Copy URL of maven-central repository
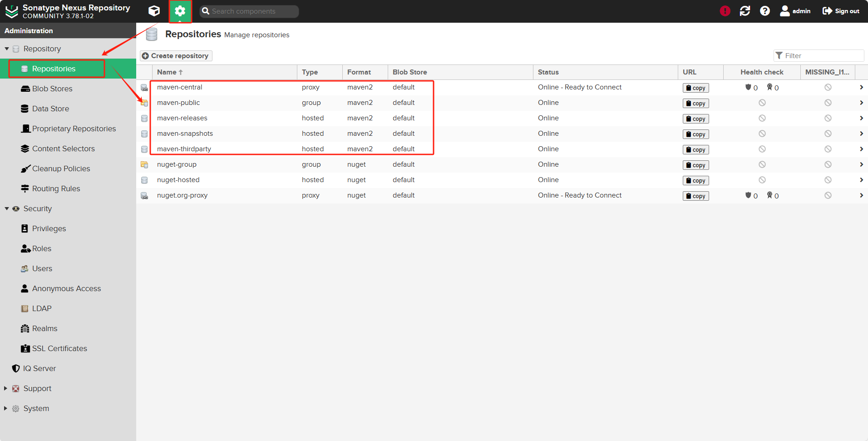 tap(695, 88)
